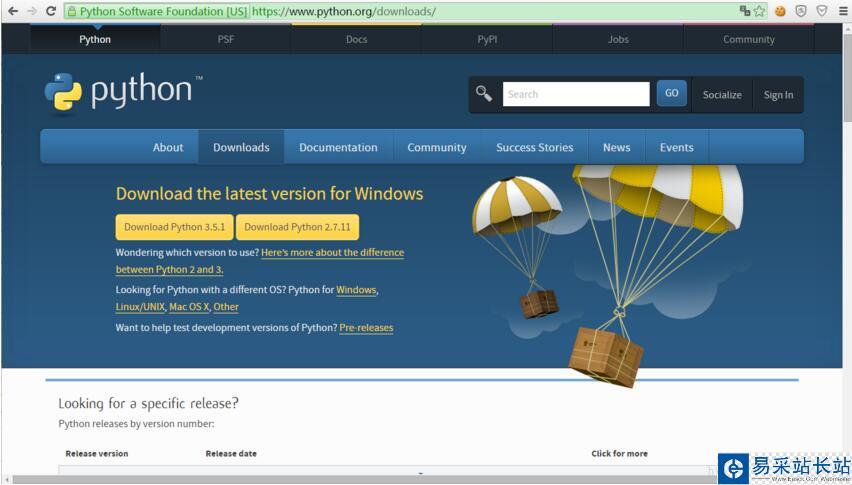Click the Click for more column header
Screen dimensions: 852x485
[619, 453]
